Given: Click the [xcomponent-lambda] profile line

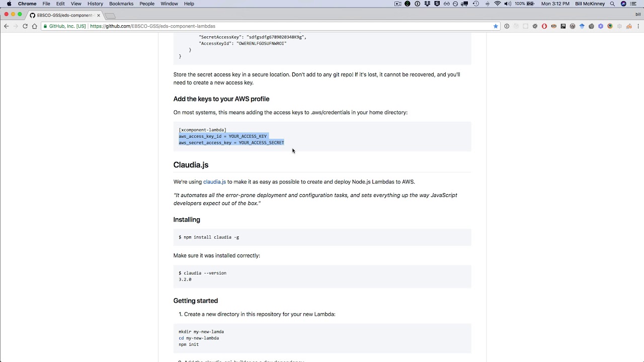Looking at the screenshot, I should [x=202, y=130].
